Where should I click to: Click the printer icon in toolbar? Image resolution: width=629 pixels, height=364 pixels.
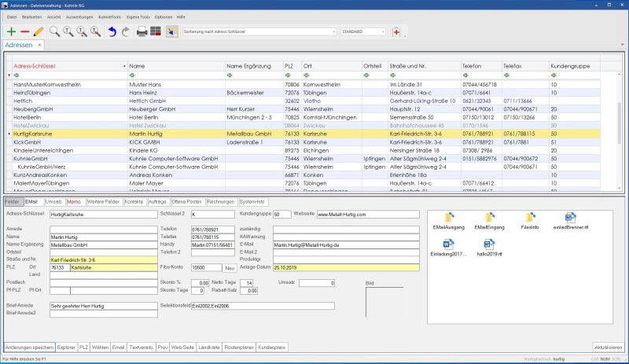[142, 31]
